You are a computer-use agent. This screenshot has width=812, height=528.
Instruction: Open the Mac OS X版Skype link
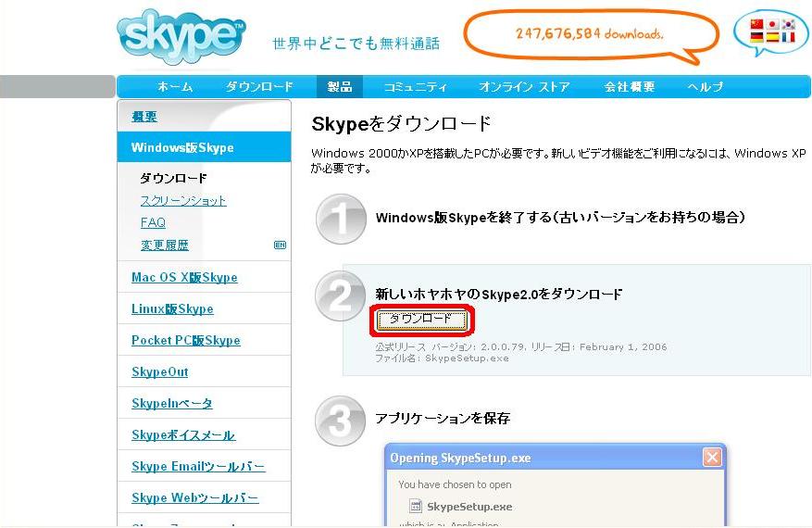click(184, 277)
